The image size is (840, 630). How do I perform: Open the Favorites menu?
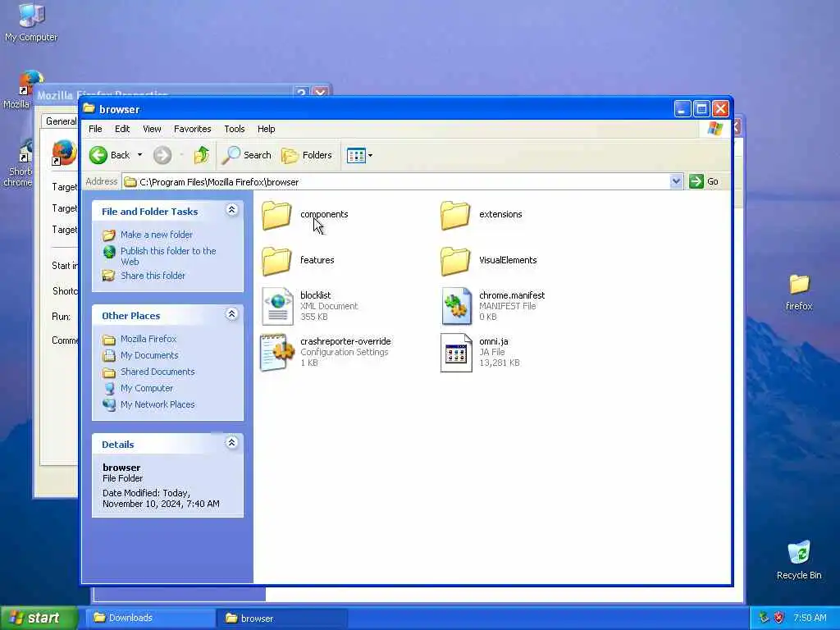point(192,129)
